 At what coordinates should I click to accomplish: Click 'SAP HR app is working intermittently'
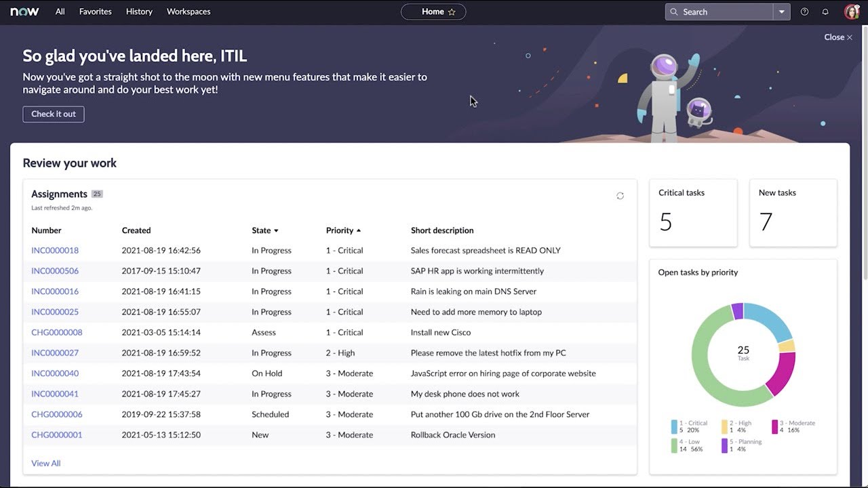(x=477, y=270)
